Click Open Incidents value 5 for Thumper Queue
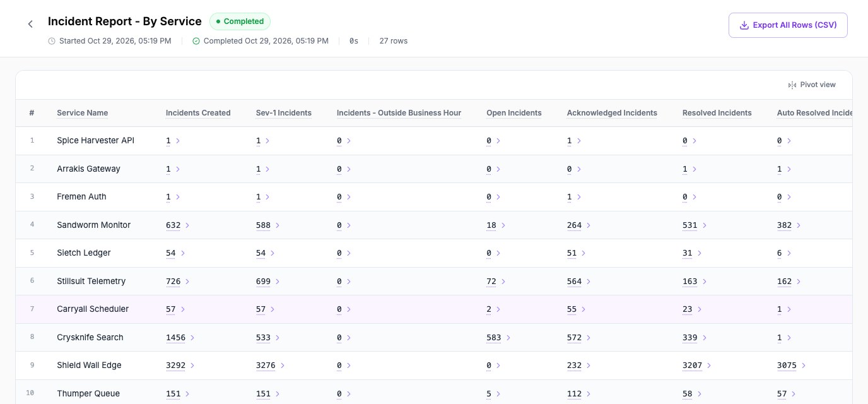The height and width of the screenshot is (404, 868). tap(489, 394)
